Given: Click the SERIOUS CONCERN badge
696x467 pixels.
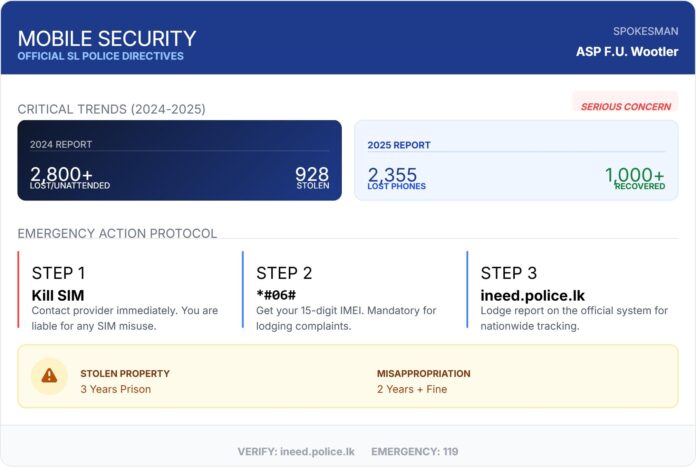Looking at the screenshot, I should (x=626, y=106).
